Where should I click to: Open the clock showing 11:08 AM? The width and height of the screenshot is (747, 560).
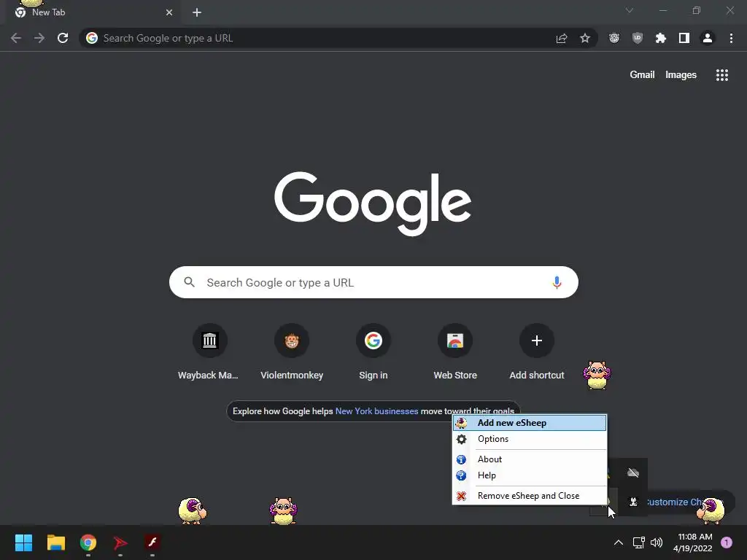point(693,542)
